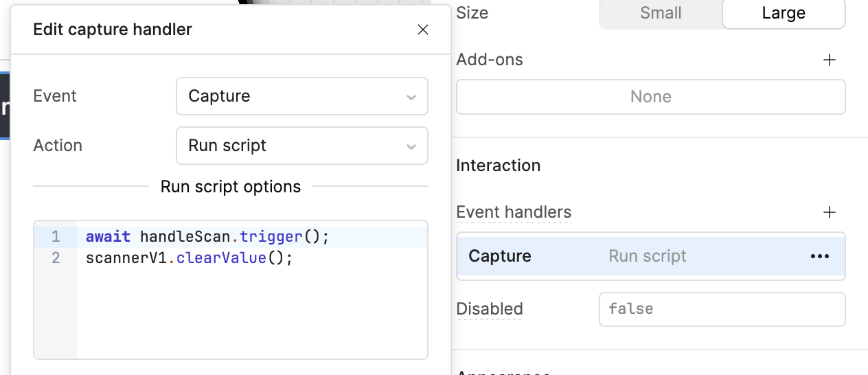The image size is (868, 375).
Task: Close the Edit capture handler popup
Action: click(423, 30)
